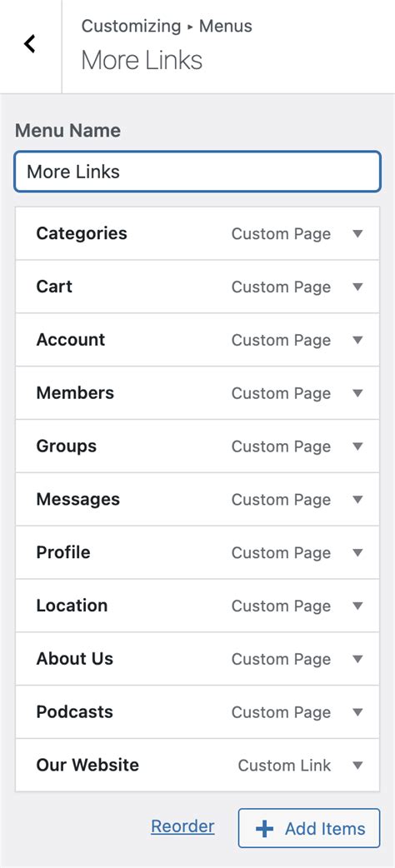Expand the Cart item arrow
The height and width of the screenshot is (868, 395).
357,287
